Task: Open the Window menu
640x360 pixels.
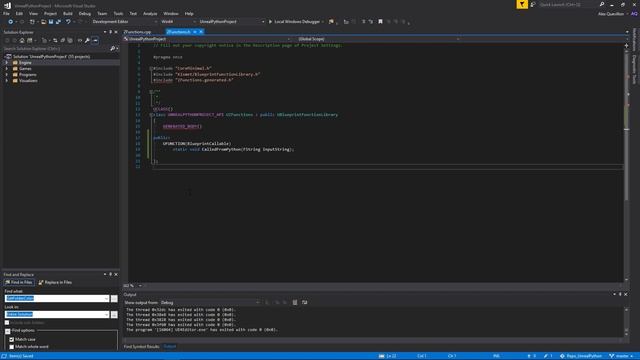Action: click(x=171, y=13)
